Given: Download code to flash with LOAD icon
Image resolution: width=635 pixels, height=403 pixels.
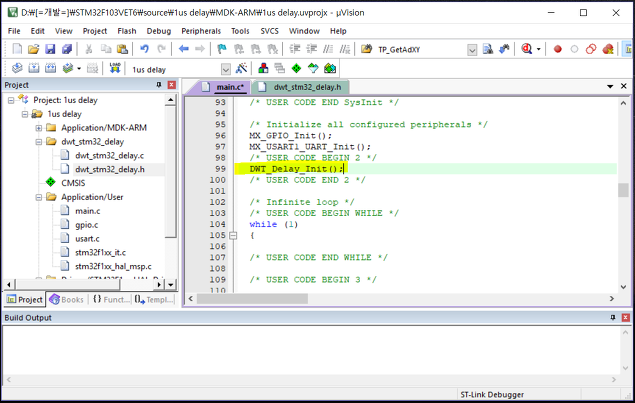Looking at the screenshot, I should [115, 68].
